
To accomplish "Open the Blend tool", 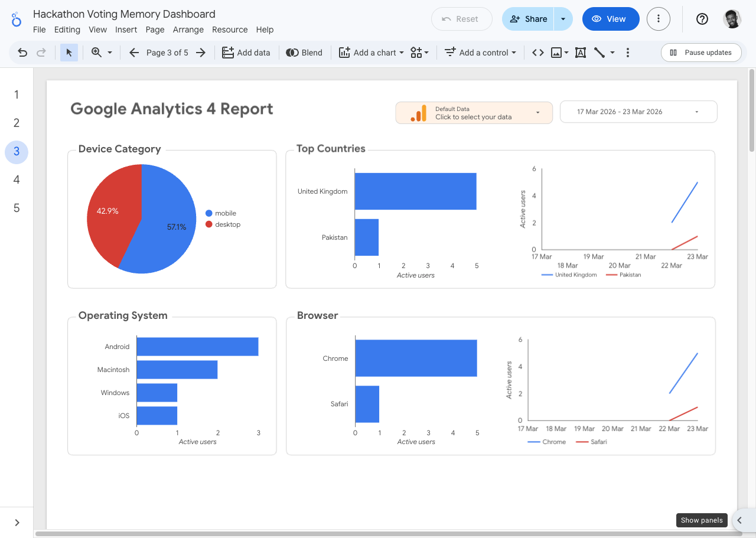I will (304, 52).
